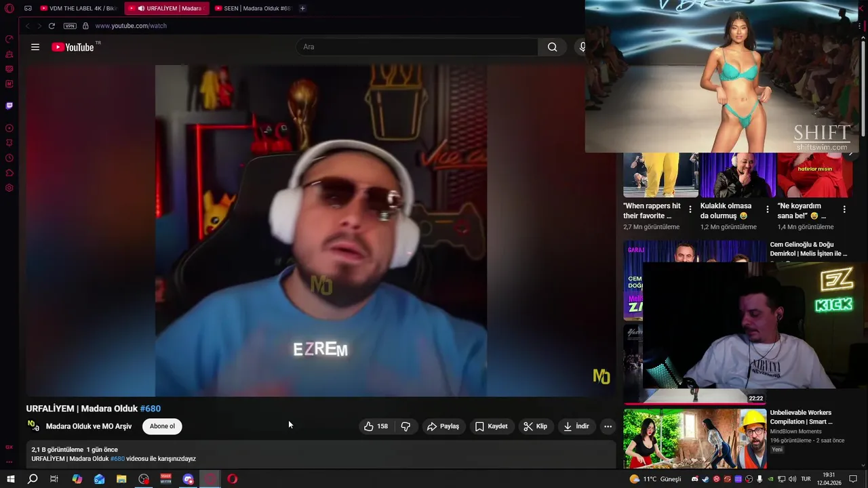Image resolution: width=868 pixels, height=488 pixels.
Task: Open Task View on taskbar
Action: coord(54,479)
